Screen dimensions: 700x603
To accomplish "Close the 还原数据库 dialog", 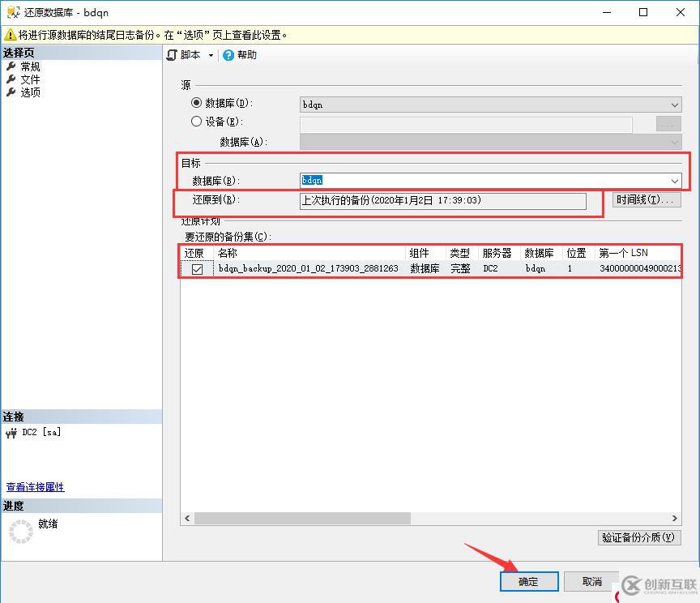I will (x=681, y=12).
